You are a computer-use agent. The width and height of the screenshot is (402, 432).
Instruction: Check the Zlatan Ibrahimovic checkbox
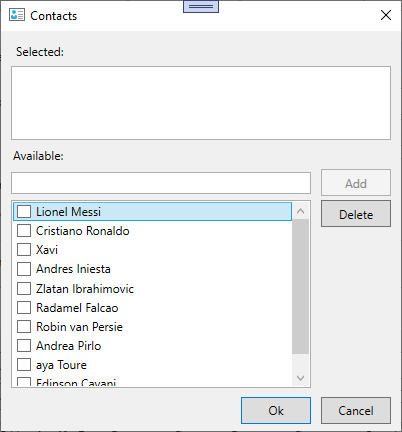(x=24, y=288)
